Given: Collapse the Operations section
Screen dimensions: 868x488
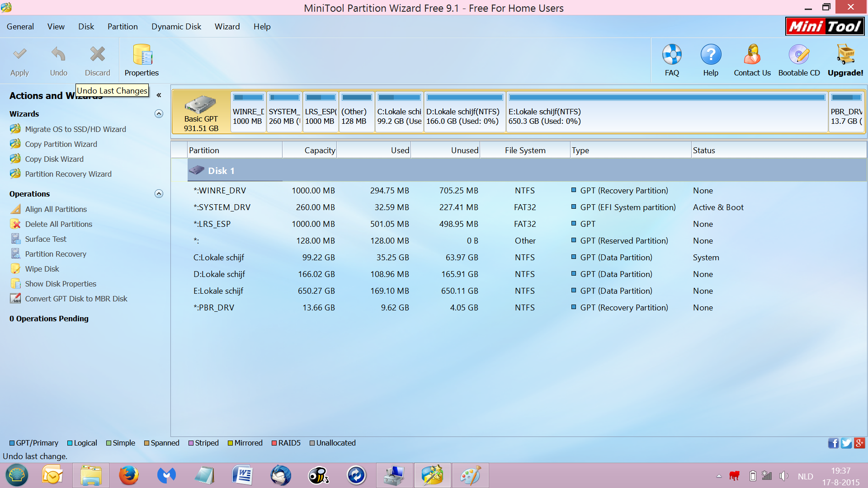Looking at the screenshot, I should (159, 194).
